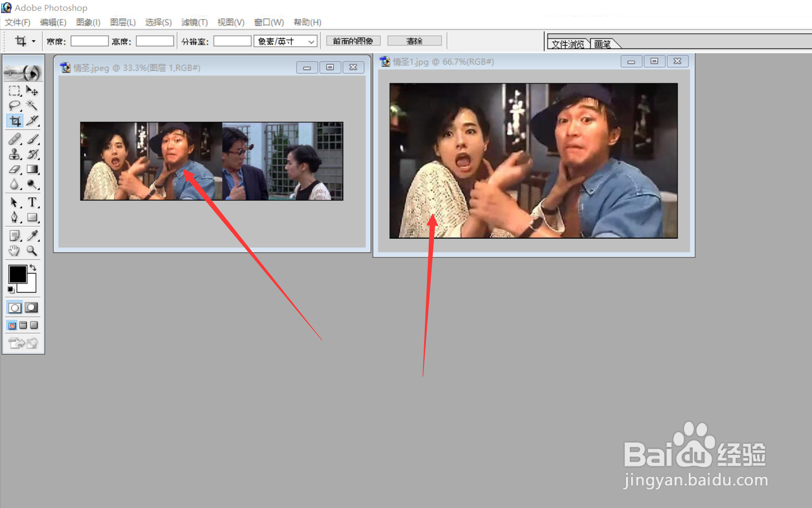Select the Hand tool
The image size is (812, 508).
click(15, 251)
